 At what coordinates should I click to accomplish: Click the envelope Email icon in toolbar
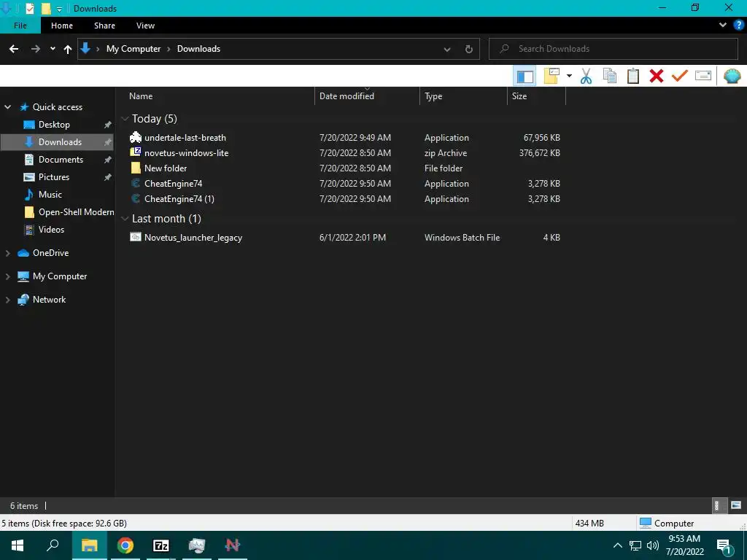703,76
